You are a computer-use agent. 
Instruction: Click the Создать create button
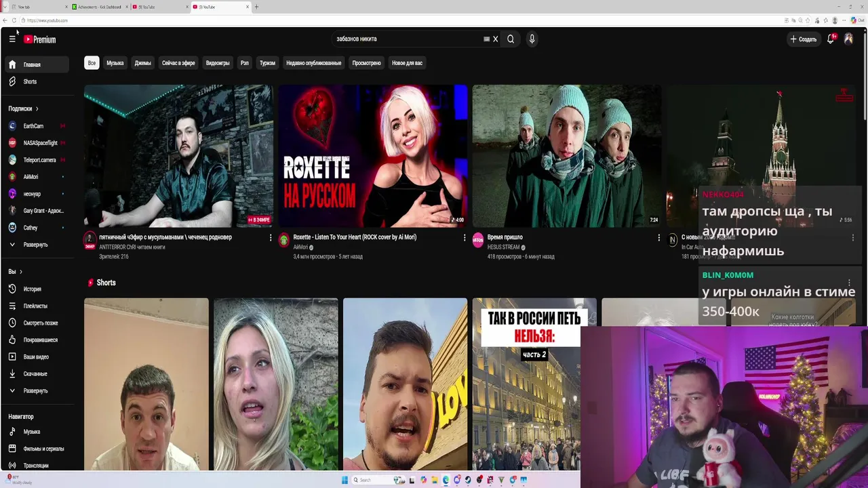coord(803,39)
